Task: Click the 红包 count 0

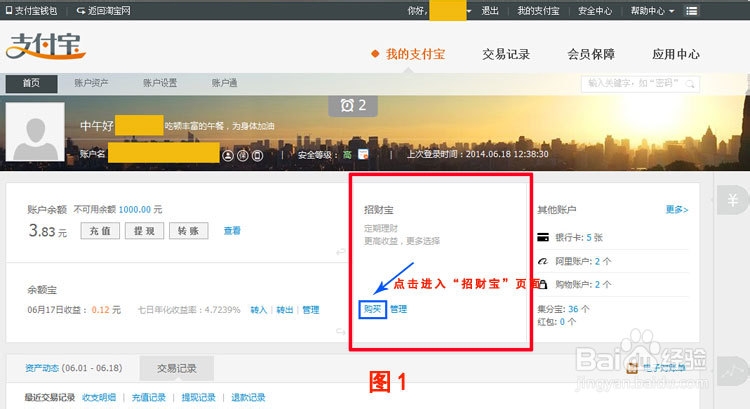Action: point(562,321)
